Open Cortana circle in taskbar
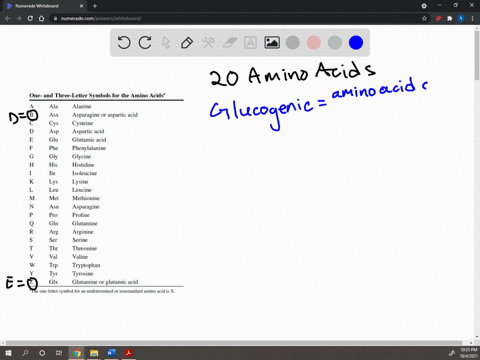Image resolution: width=480 pixels, height=360 pixels. click(42, 353)
